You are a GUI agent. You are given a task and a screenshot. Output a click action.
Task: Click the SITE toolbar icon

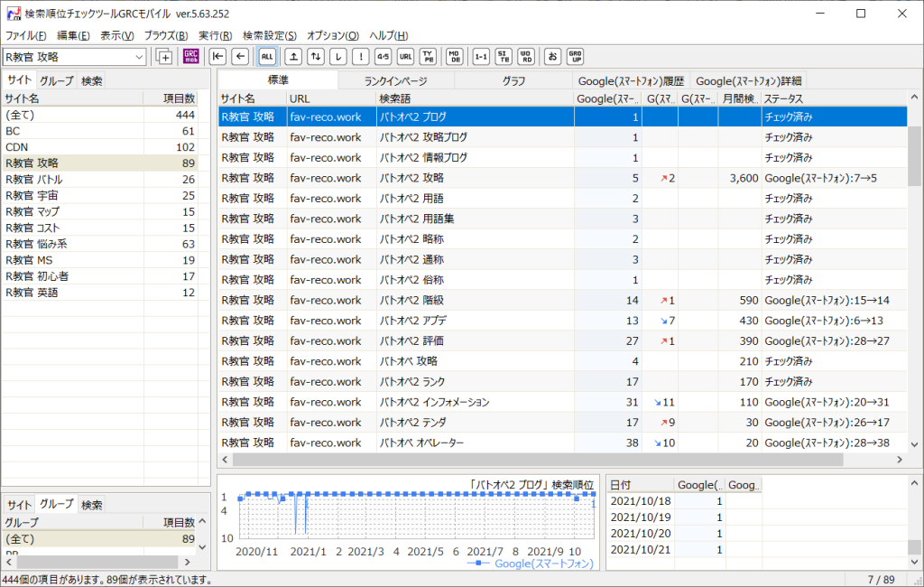pyautogui.click(x=504, y=57)
